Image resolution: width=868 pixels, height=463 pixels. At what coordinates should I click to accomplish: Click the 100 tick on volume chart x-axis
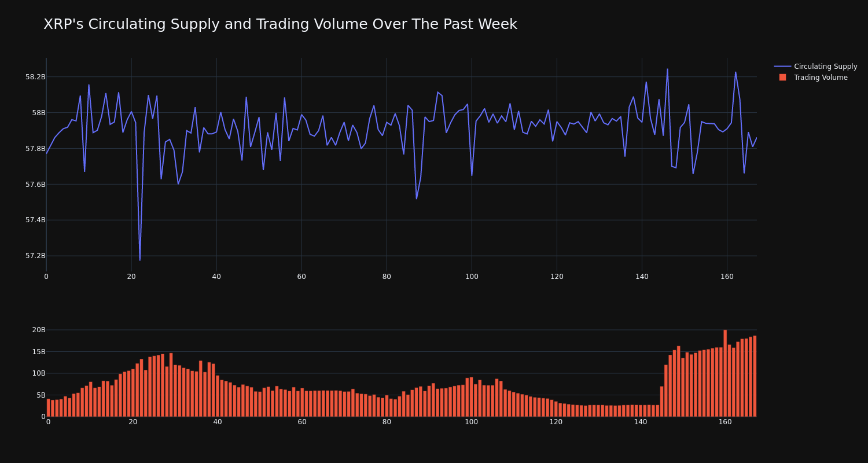pos(472,422)
